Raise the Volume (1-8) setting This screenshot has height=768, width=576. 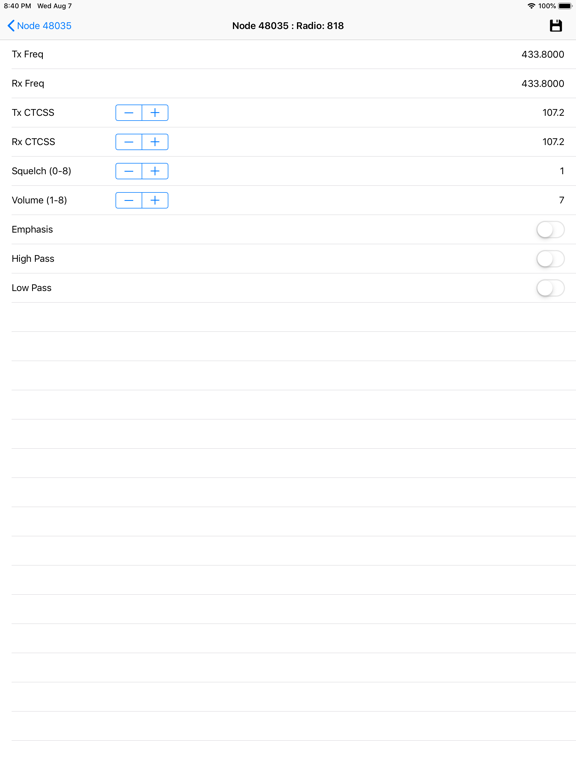(155, 200)
